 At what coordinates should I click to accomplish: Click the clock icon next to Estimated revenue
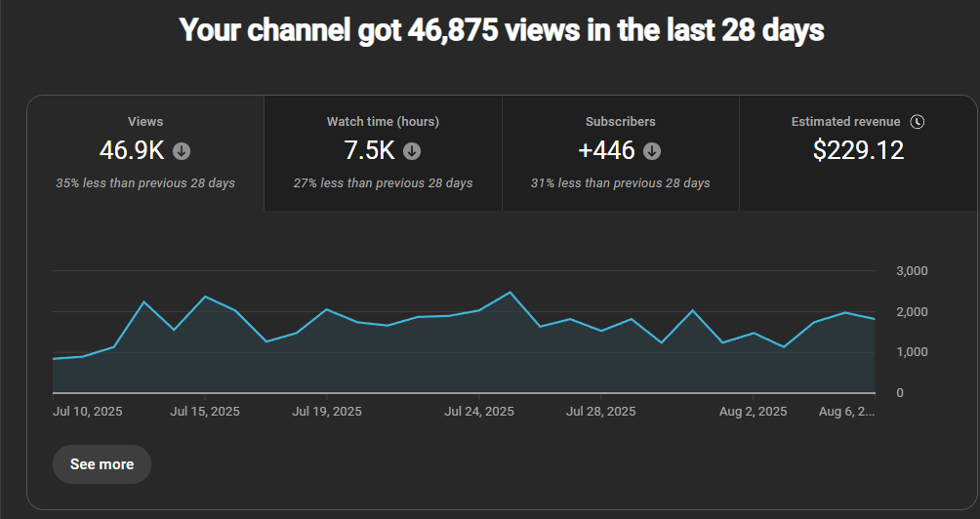coord(917,122)
